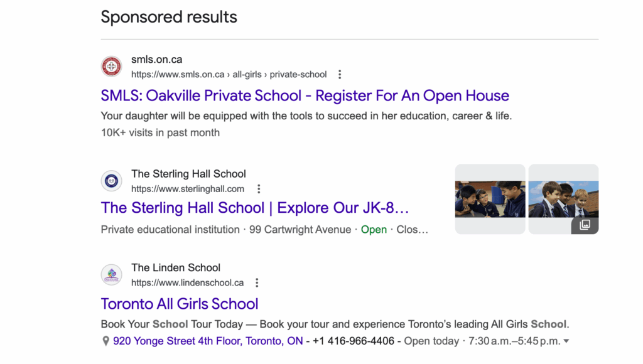The height and width of the screenshot is (364, 643).
Task: Click the https://www.lindenschool.ca URL text
Action: pos(187,283)
